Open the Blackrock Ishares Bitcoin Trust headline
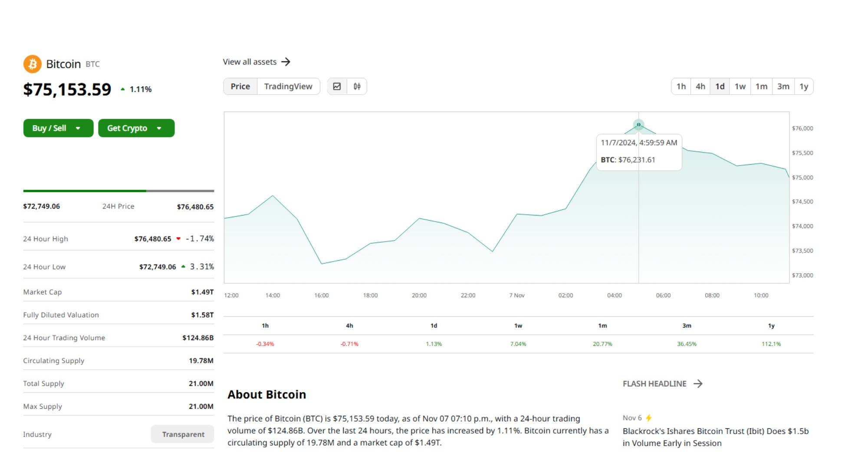Screen dimensions: 868x454 point(716,437)
